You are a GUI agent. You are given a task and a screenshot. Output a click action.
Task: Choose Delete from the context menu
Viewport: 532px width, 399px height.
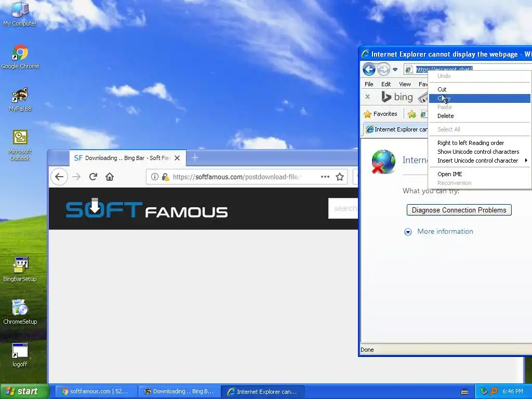tap(480, 116)
